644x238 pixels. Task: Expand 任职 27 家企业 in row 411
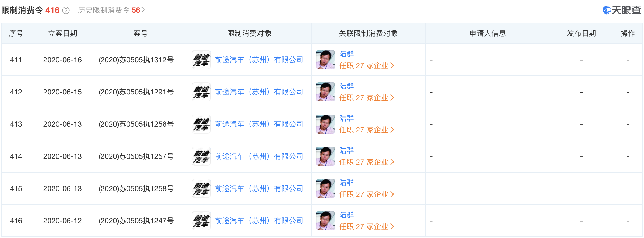click(366, 66)
